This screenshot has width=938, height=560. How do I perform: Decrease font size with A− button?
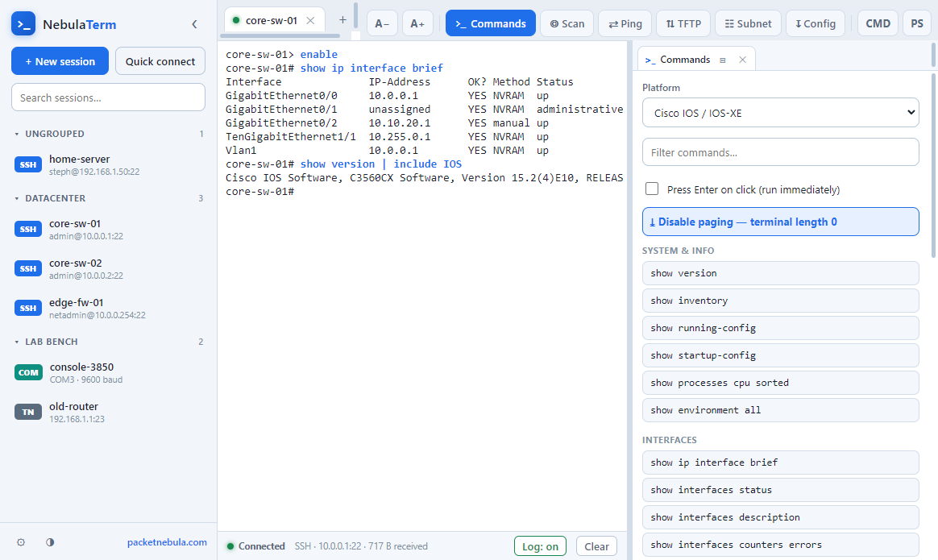point(382,23)
